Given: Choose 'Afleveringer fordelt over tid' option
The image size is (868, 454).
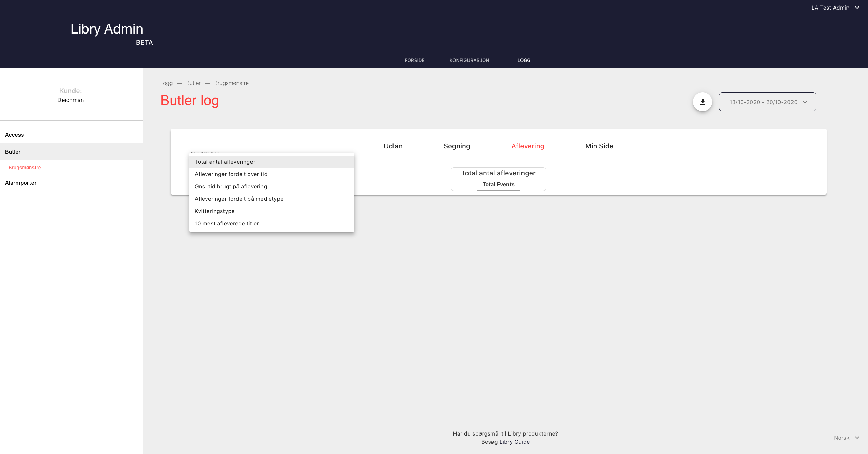Looking at the screenshot, I should pos(231,174).
